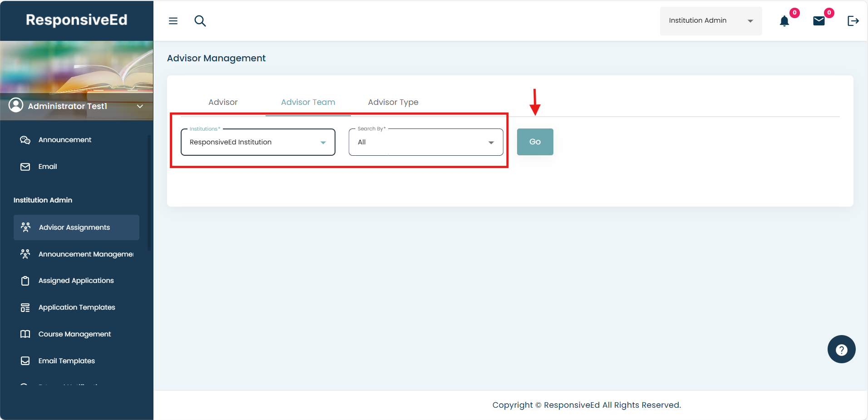Switch to the Advisor tab

click(x=223, y=102)
